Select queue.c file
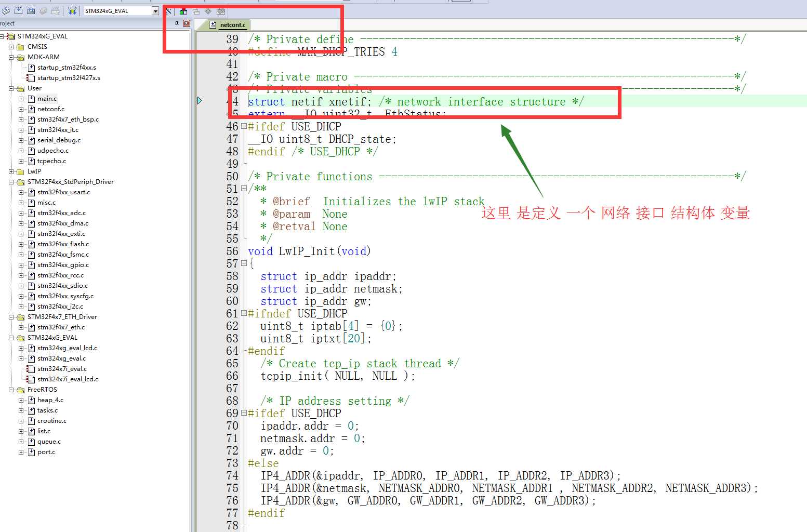 tap(49, 442)
